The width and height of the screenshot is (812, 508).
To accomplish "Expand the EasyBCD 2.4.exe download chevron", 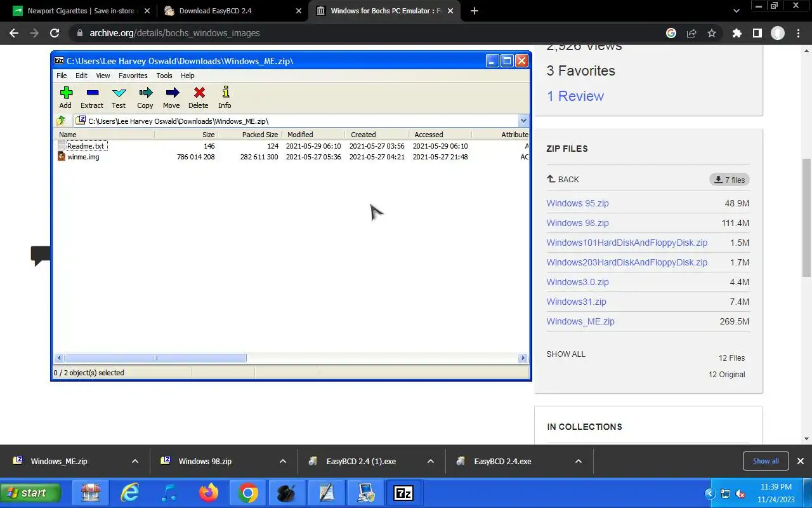I will [578, 462].
